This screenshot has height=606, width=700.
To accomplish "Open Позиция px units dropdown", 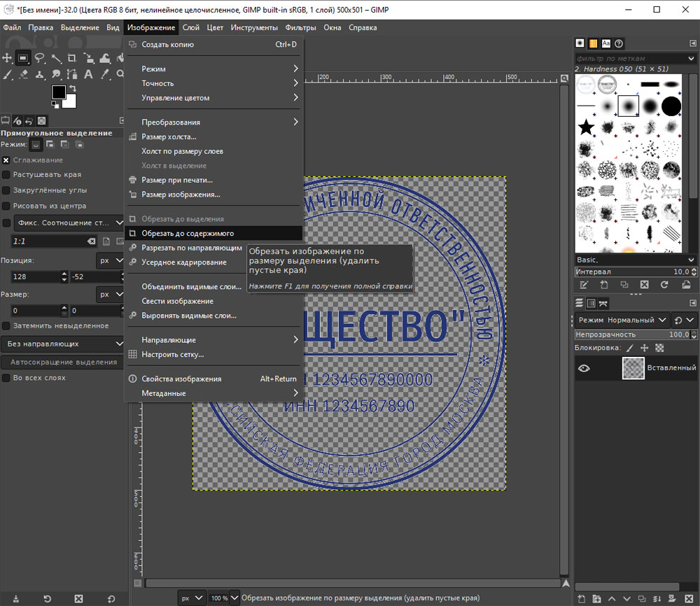I will click(x=110, y=260).
